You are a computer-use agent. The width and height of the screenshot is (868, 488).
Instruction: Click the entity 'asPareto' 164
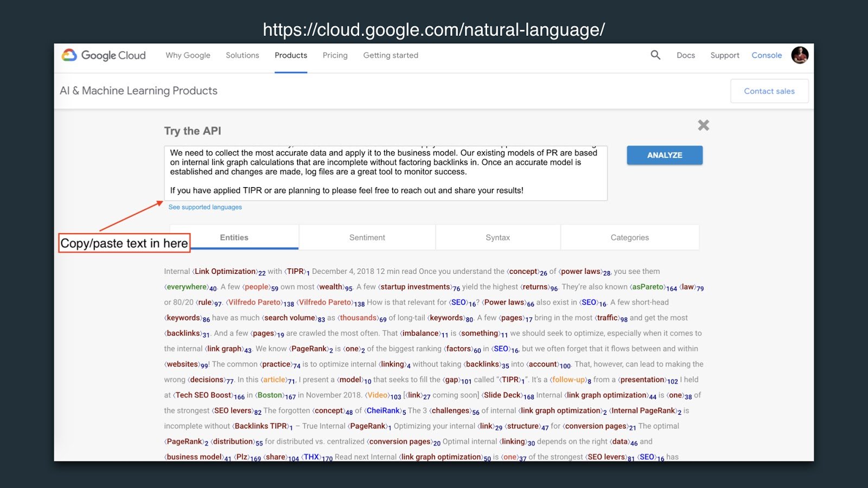(653, 287)
